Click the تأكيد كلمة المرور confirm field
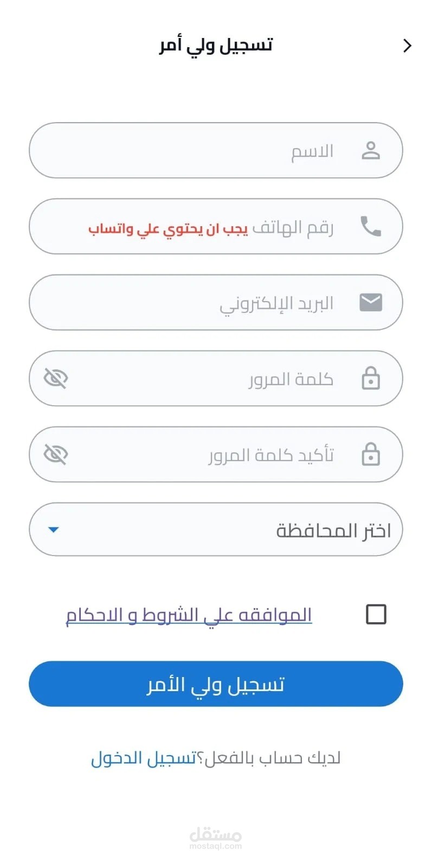The height and width of the screenshot is (868, 432). [x=216, y=454]
